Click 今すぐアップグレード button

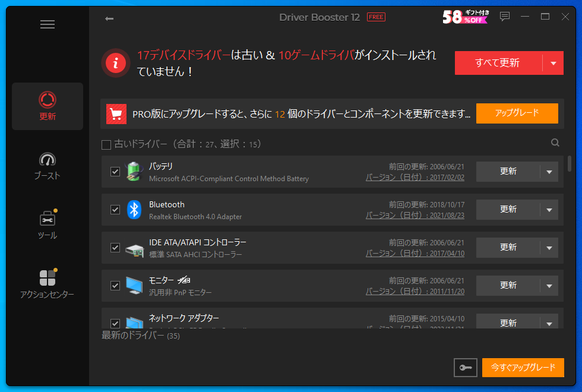pyautogui.click(x=523, y=368)
